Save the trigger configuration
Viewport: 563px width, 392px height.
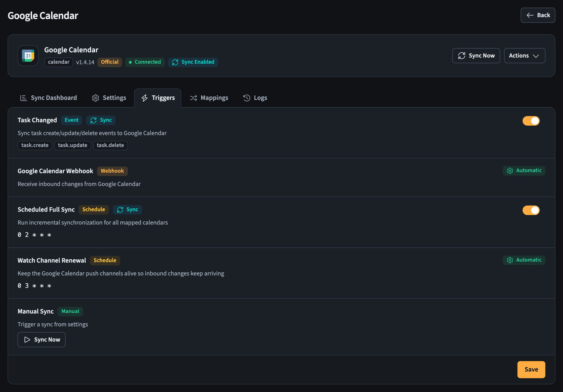point(531,369)
